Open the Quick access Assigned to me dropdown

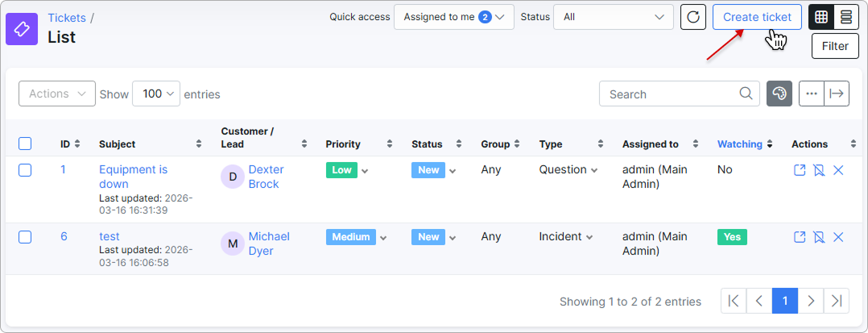click(454, 17)
